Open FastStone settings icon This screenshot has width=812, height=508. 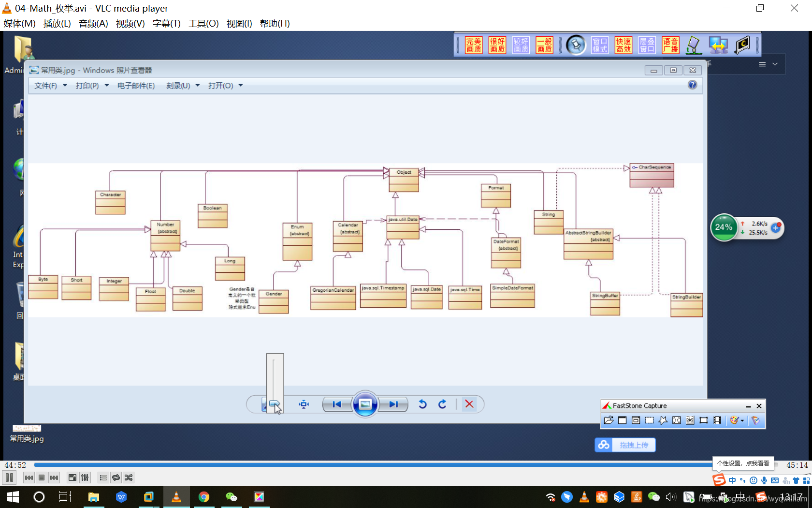pyautogui.click(x=755, y=420)
